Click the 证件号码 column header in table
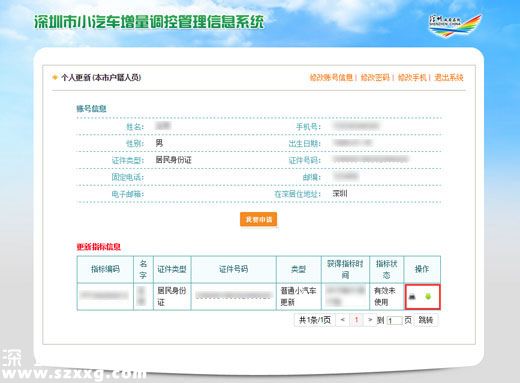This screenshot has width=520, height=383. 233,269
